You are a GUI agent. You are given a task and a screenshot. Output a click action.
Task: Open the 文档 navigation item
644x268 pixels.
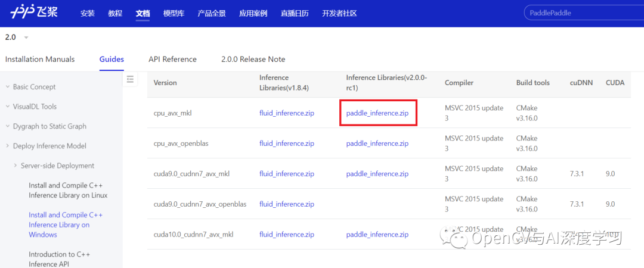click(143, 13)
